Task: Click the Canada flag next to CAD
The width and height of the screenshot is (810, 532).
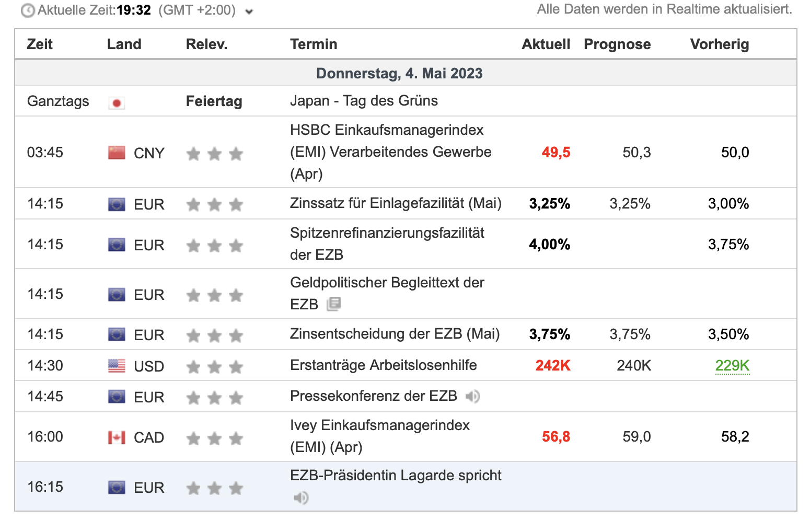Action: [x=116, y=437]
